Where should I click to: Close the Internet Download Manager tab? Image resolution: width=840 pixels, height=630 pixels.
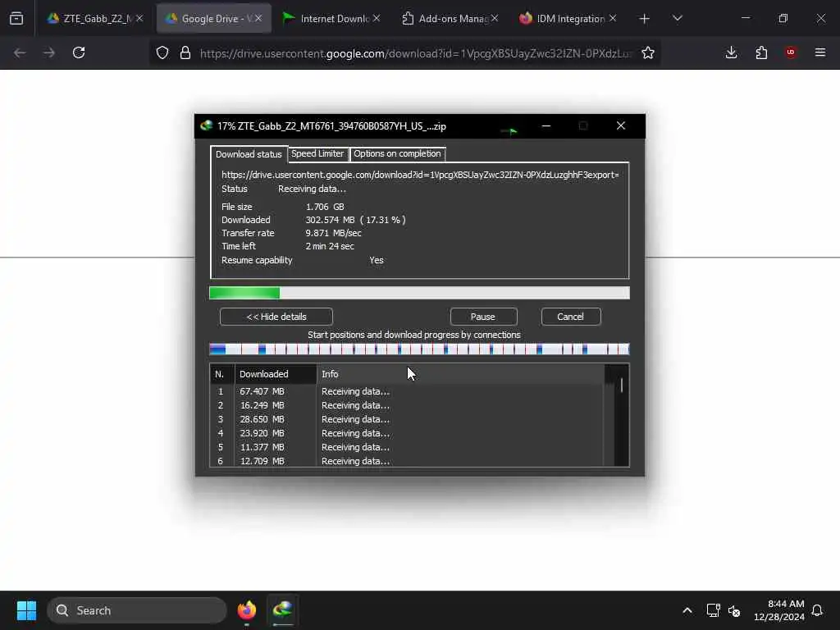377,19
